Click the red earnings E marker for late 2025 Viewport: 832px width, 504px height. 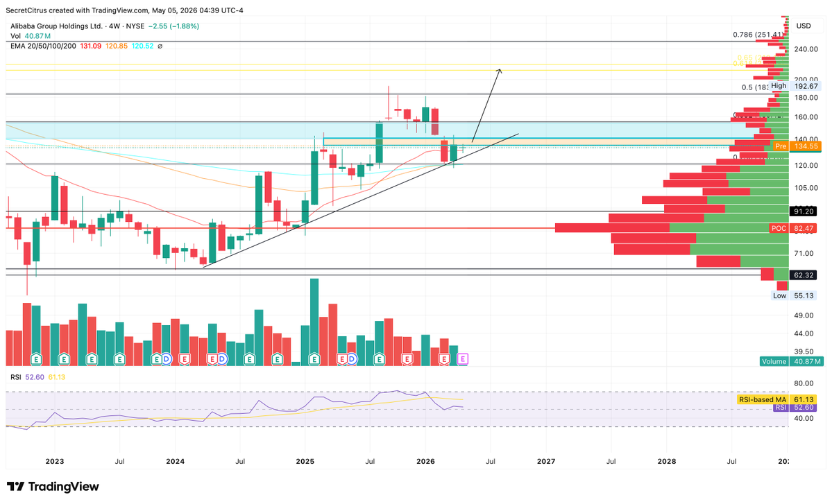407,359
